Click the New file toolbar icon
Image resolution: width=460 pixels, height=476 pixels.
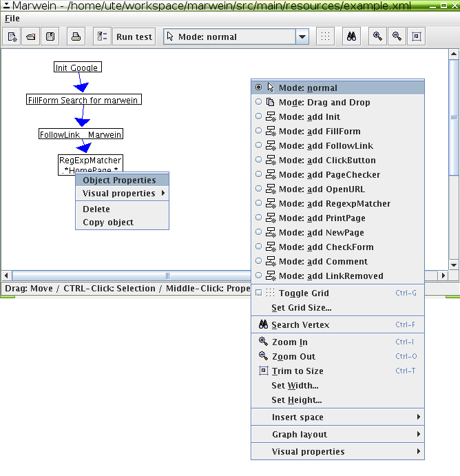click(x=12, y=37)
